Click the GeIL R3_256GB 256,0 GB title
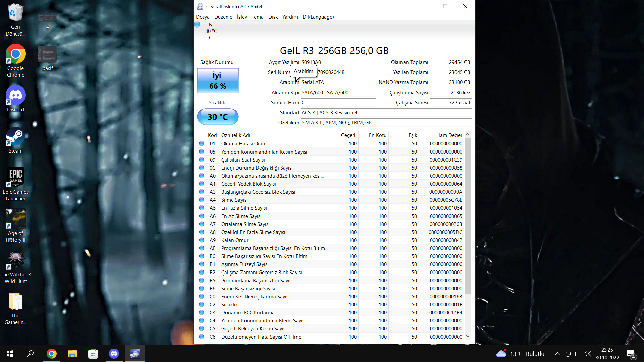Screen dimensions: 644x362 (334, 51)
